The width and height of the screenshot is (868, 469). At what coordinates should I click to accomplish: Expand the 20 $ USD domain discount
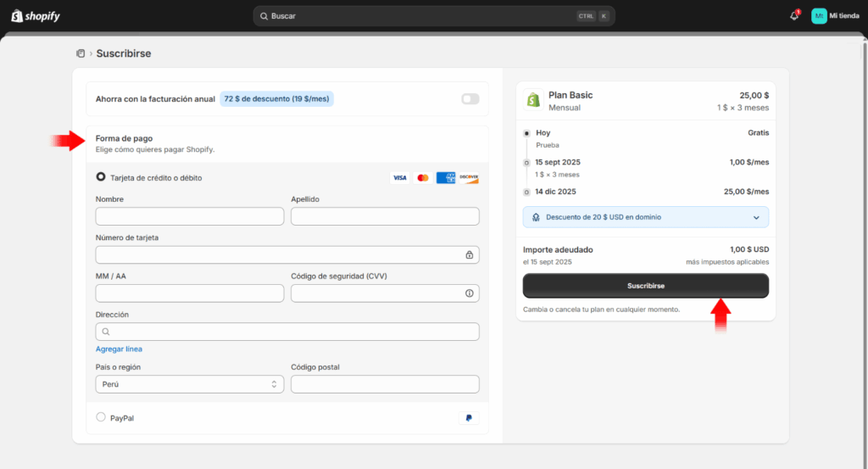(x=756, y=217)
